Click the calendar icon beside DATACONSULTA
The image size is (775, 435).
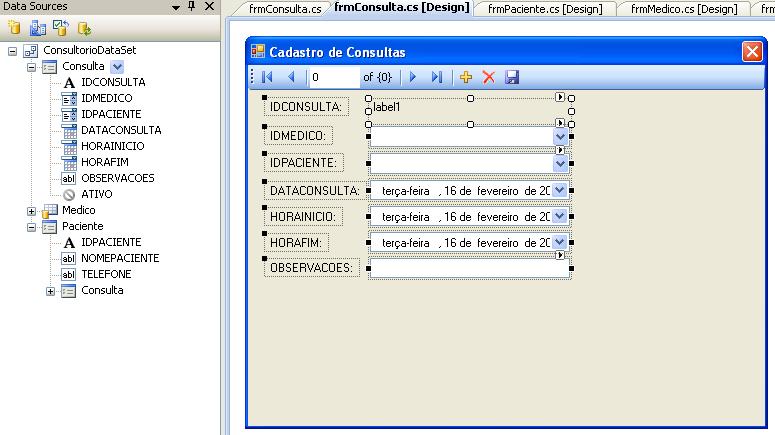click(69, 130)
